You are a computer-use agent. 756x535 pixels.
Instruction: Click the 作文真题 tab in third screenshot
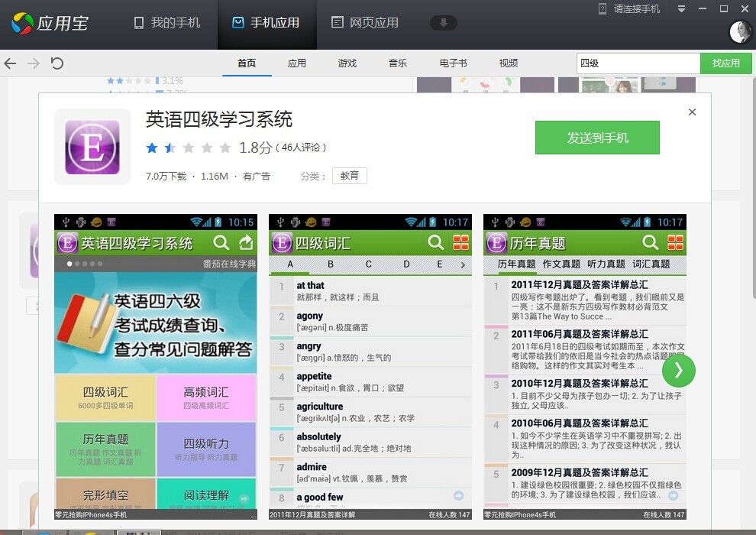click(561, 264)
